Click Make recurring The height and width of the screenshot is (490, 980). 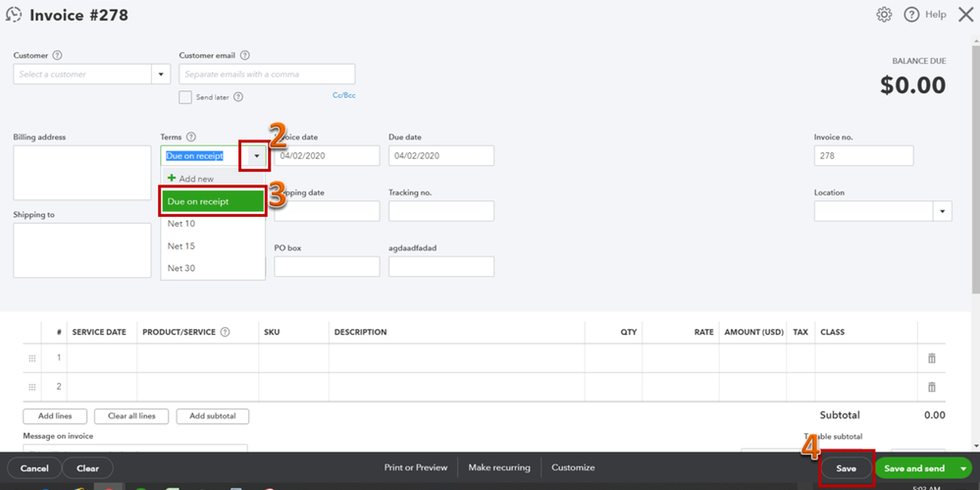[x=499, y=467]
